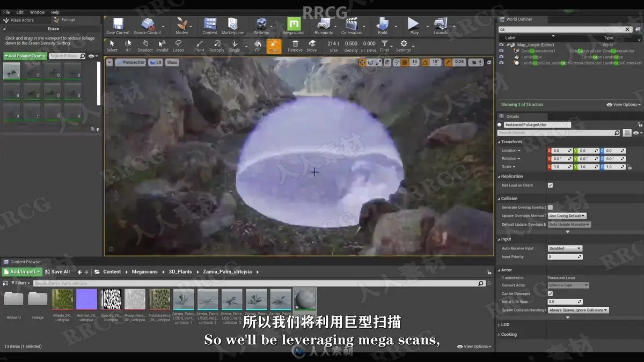Click the Add/Import button

click(x=23, y=272)
